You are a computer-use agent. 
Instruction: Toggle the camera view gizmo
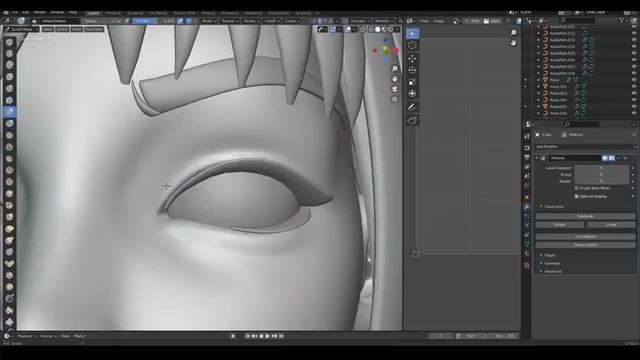tap(395, 89)
